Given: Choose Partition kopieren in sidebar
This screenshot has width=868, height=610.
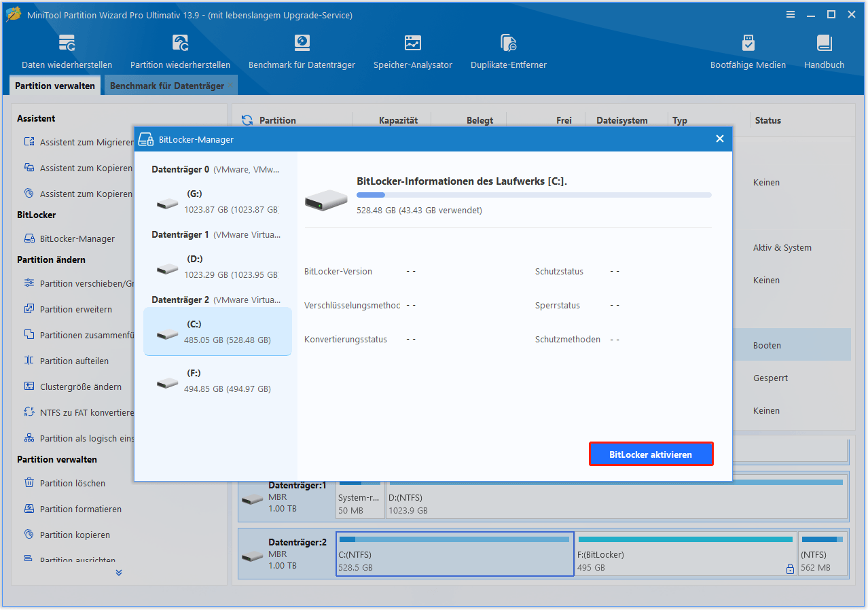Looking at the screenshot, I should click(67, 535).
